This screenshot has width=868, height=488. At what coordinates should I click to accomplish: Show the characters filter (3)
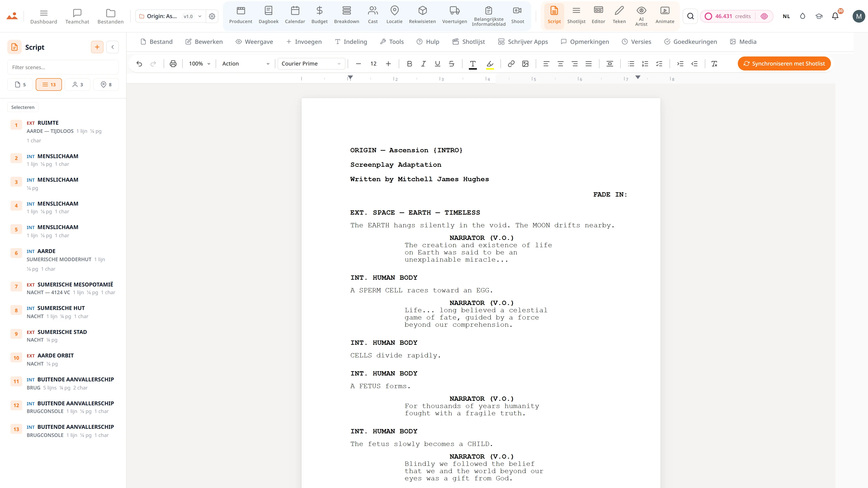tap(78, 84)
